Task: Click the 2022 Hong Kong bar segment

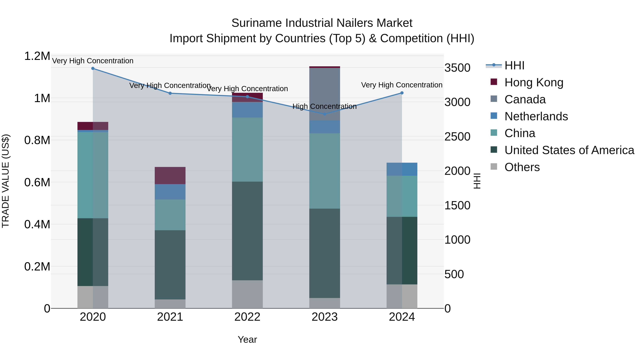Action: tap(247, 97)
